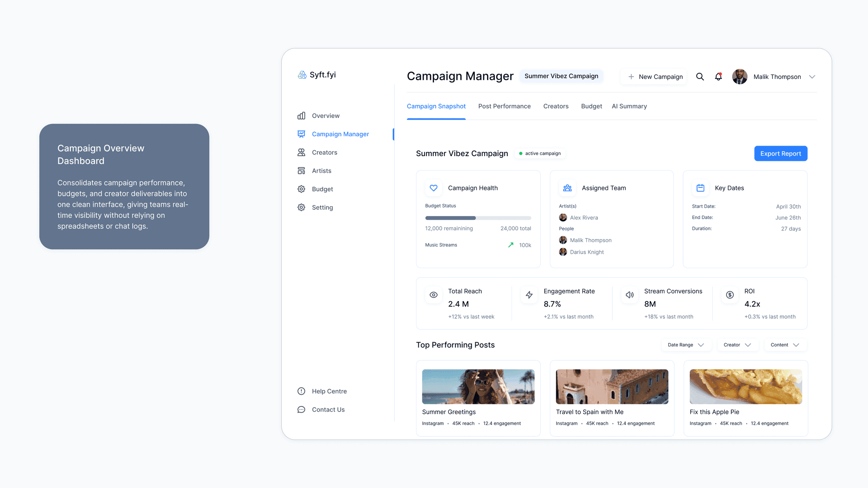Click the New Campaign button label
868x488 pixels.
tap(661, 77)
